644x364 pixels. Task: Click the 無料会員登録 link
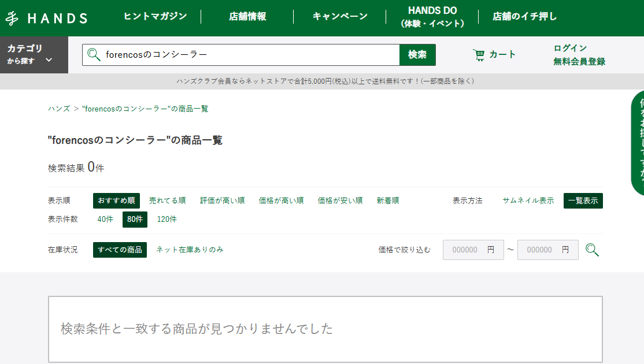click(579, 62)
